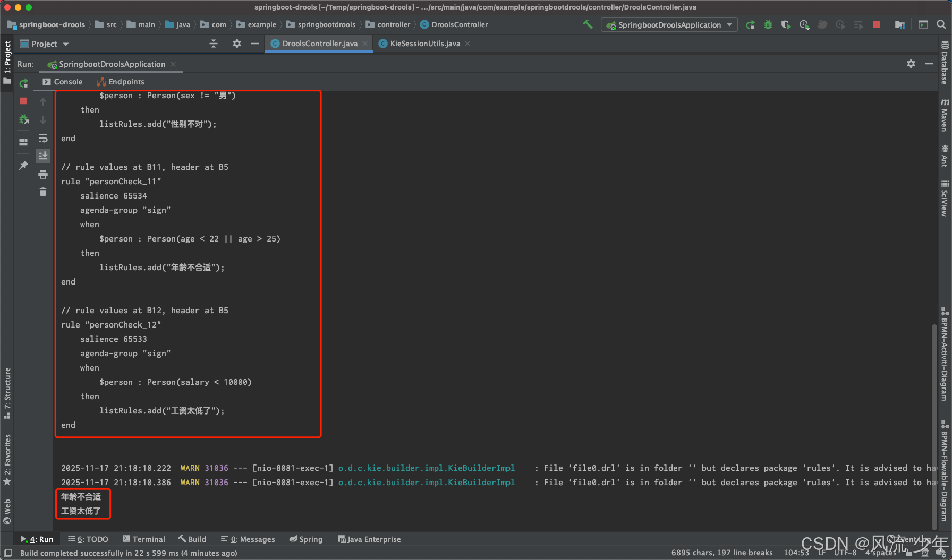Open the Database side tool window
Viewport: 952px width, 560px height.
click(945, 63)
